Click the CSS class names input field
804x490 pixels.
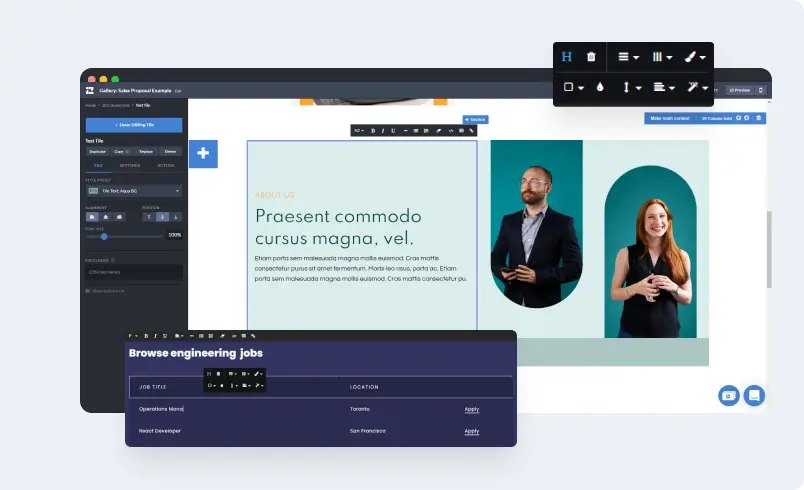pos(134,272)
